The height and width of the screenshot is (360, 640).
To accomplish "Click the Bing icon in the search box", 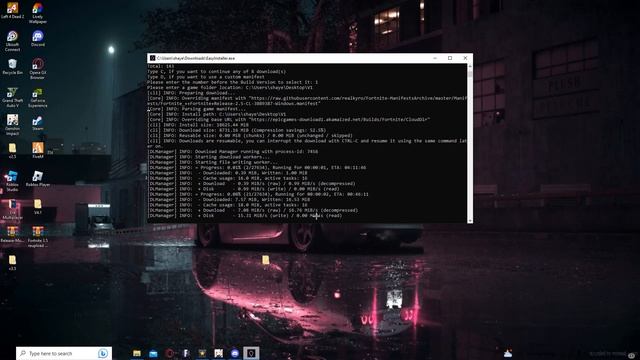I will 103,353.
